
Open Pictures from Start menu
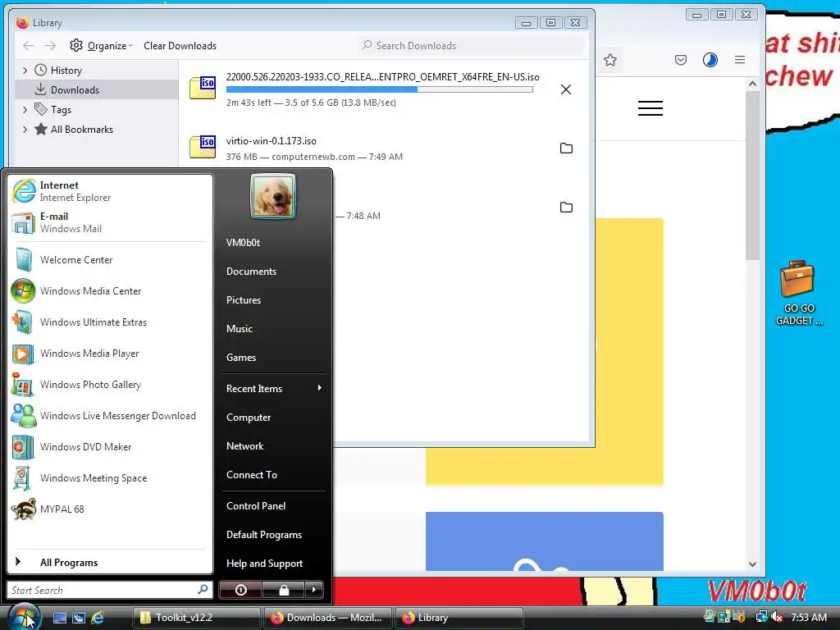pos(273,300)
